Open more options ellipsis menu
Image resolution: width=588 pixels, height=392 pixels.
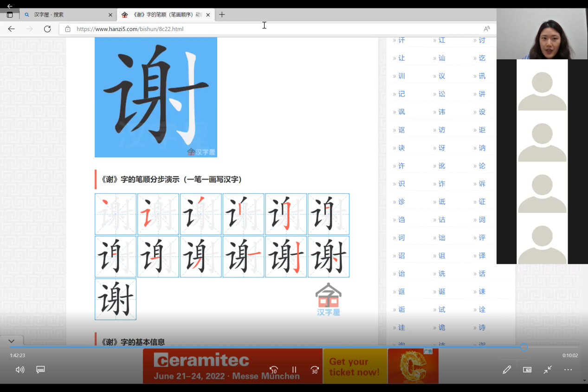568,370
